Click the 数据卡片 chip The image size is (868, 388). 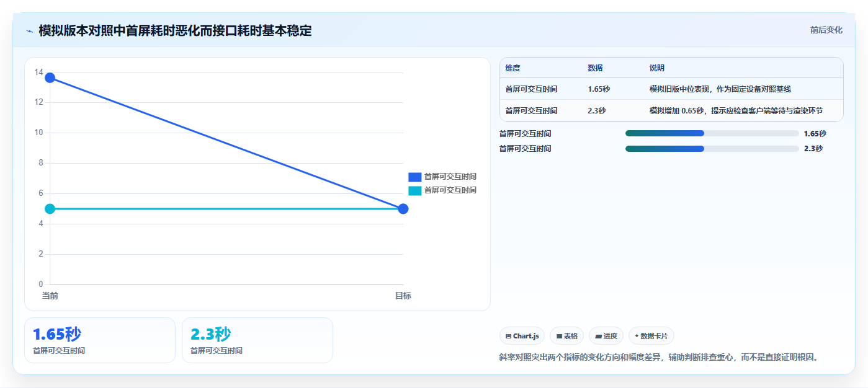651,336
